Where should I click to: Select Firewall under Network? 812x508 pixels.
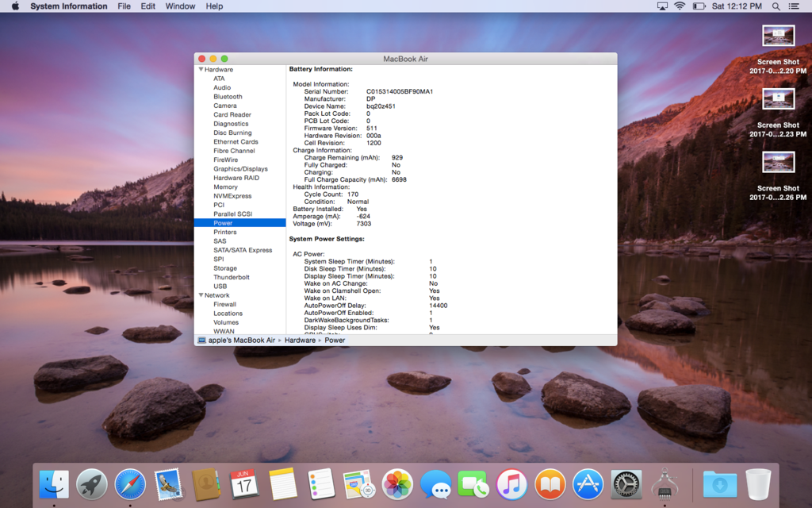pos(224,304)
